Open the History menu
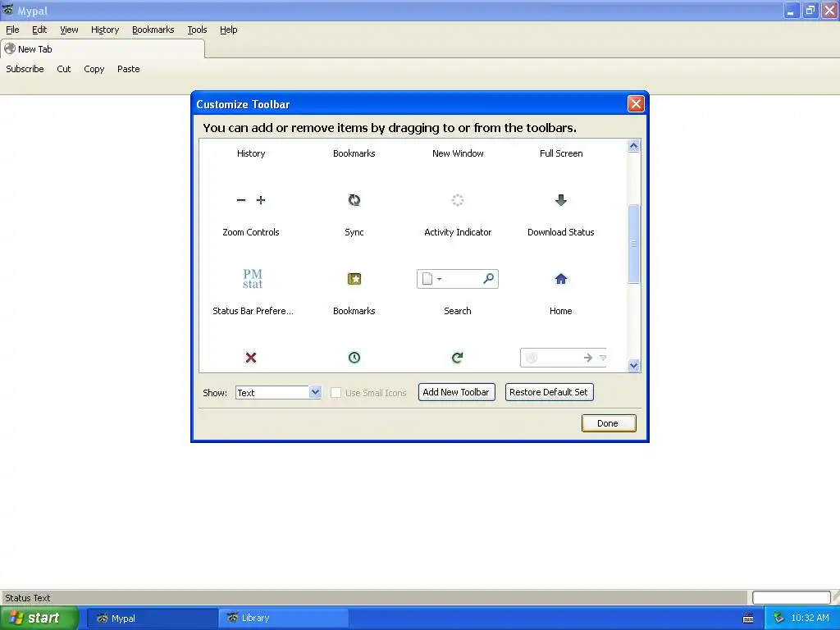Screen dimensions: 840x630 [x=105, y=30]
